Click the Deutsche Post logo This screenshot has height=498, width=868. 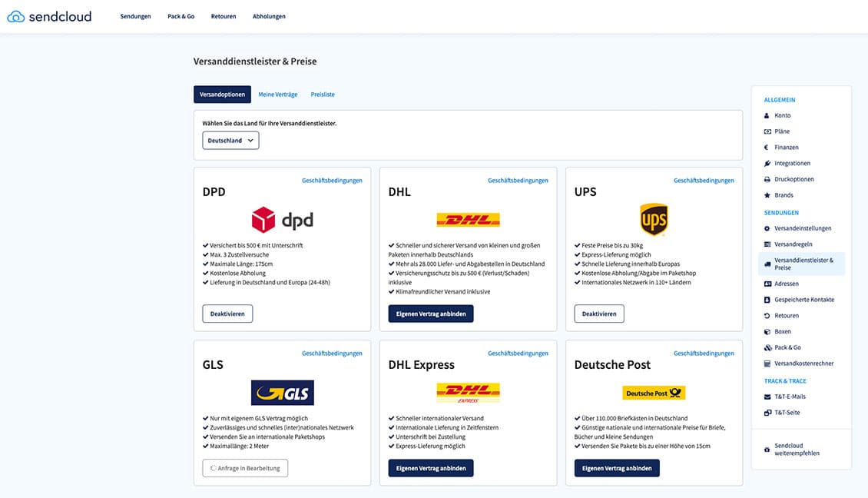(x=654, y=393)
